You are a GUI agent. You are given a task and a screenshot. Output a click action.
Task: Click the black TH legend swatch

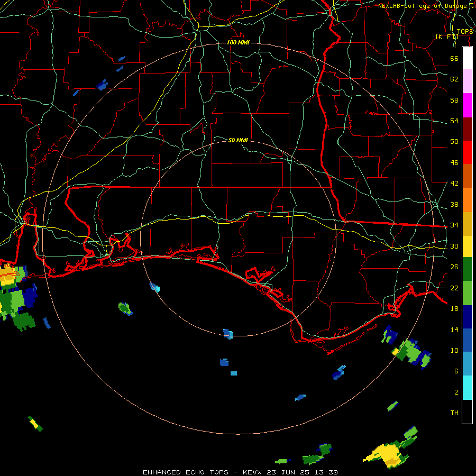467,411
